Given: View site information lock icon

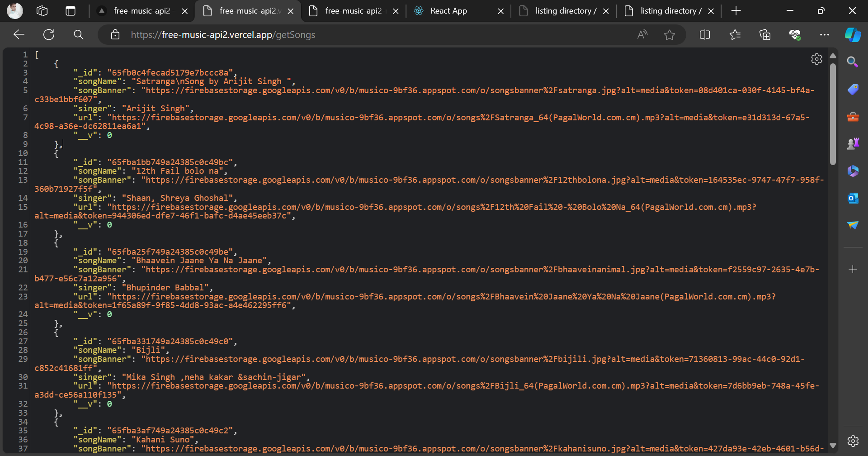Looking at the screenshot, I should [115, 35].
